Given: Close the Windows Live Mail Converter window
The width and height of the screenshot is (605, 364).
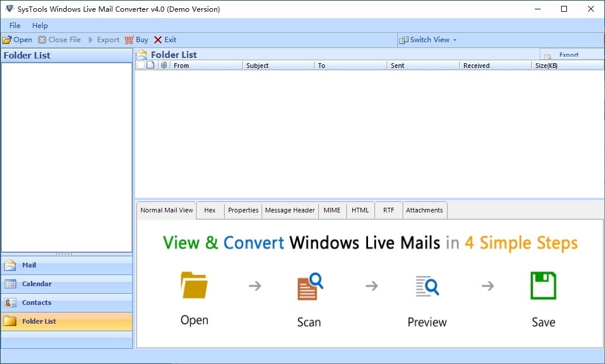Looking at the screenshot, I should [591, 9].
